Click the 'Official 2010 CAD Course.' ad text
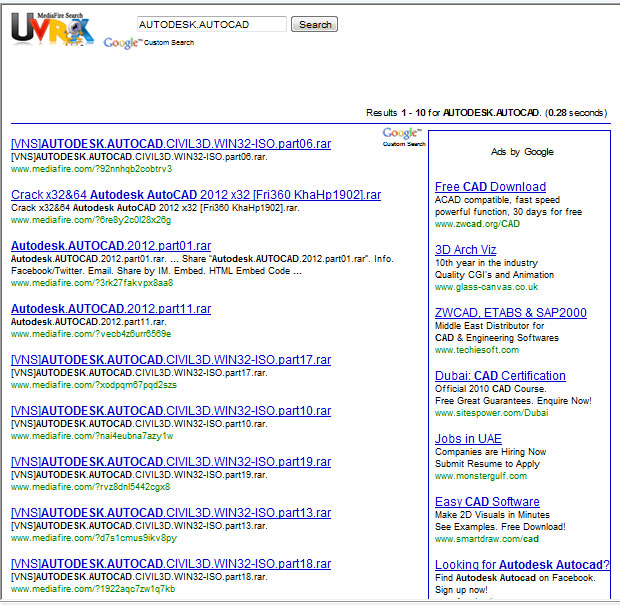 pos(490,389)
